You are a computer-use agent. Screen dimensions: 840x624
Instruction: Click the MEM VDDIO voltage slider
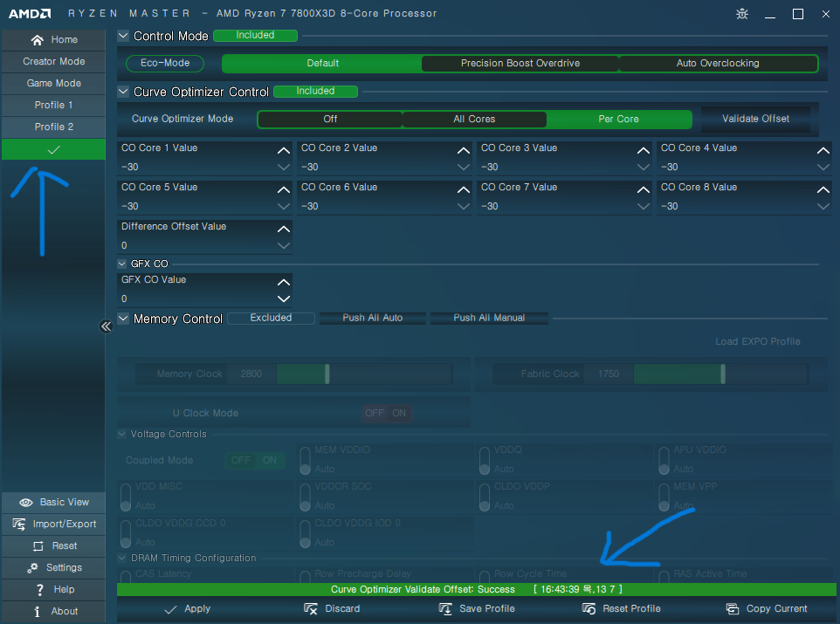pyautogui.click(x=305, y=461)
